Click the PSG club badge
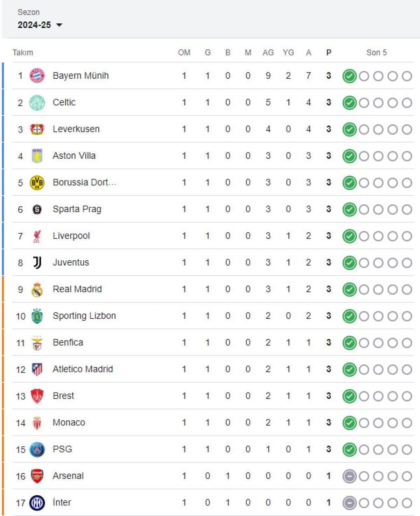This screenshot has width=420, height=516. [x=37, y=450]
